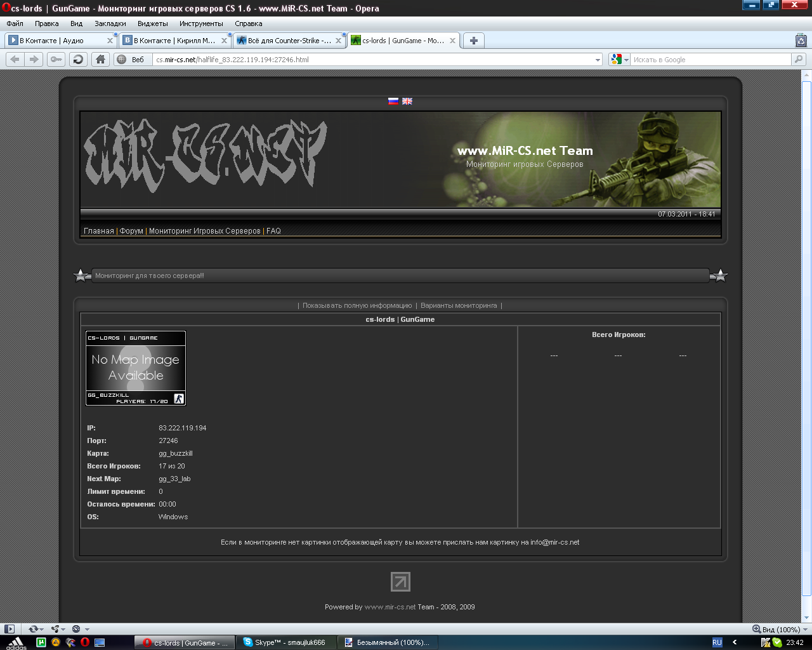Click the gg_buzzkill map thumbnail
Viewport: 812px width, 650px height.
click(x=136, y=368)
